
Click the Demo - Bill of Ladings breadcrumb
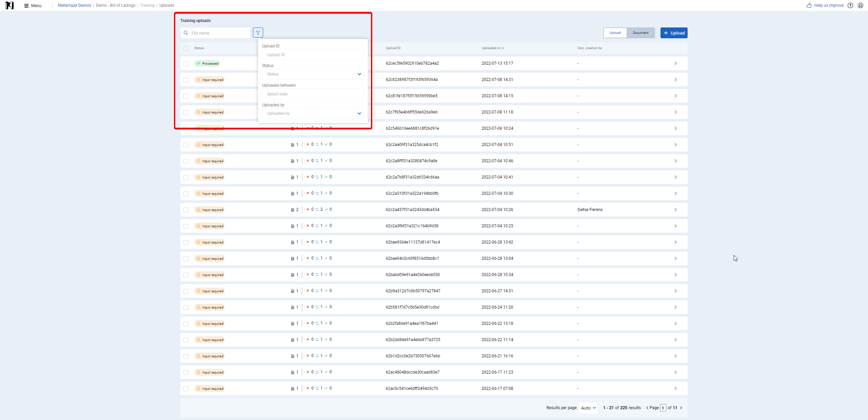click(x=116, y=5)
